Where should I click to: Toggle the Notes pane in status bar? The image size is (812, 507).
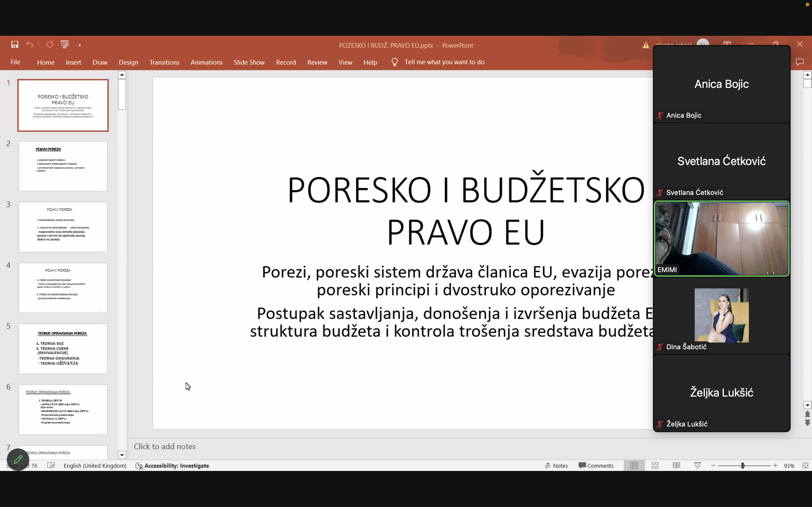coord(556,465)
